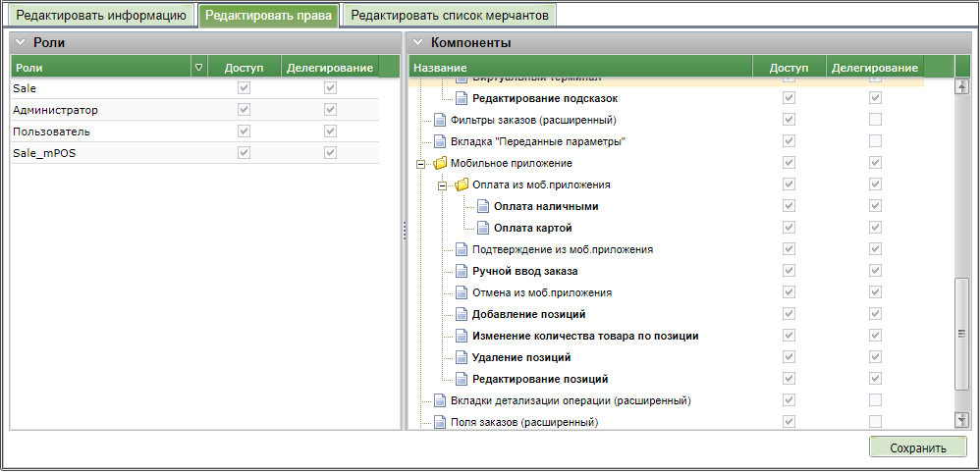980x474 pixels.
Task: Click the folder icon beside Мобильное приложение
Action: point(440,163)
